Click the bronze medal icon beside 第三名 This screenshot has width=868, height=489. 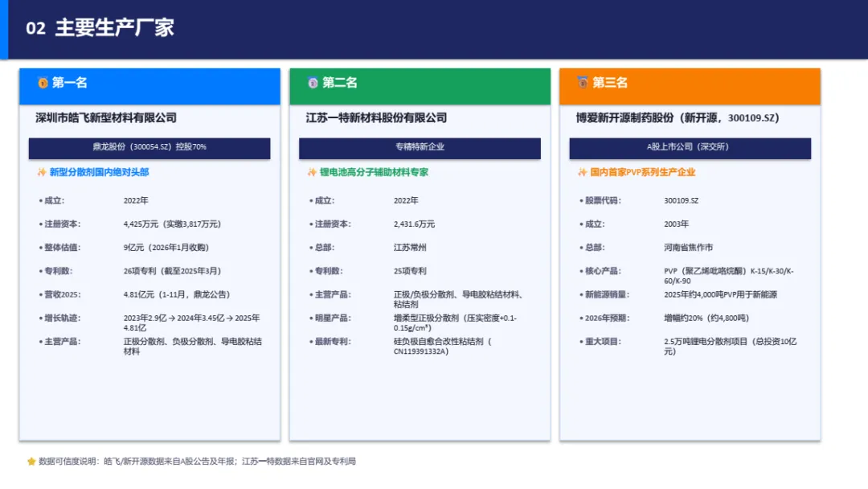[583, 83]
